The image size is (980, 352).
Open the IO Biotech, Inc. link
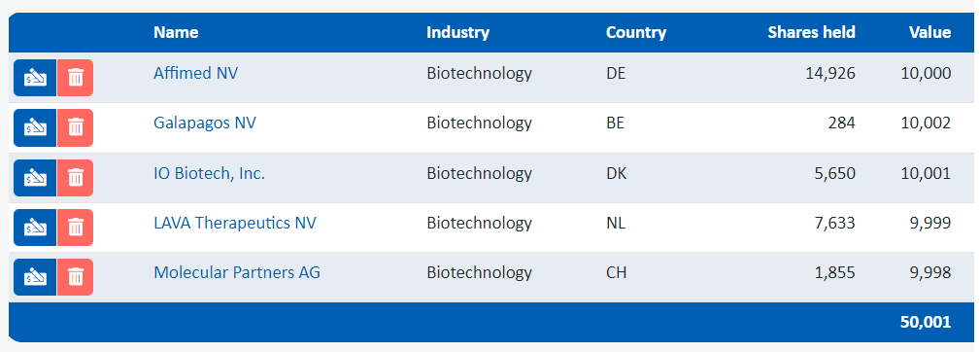point(210,173)
